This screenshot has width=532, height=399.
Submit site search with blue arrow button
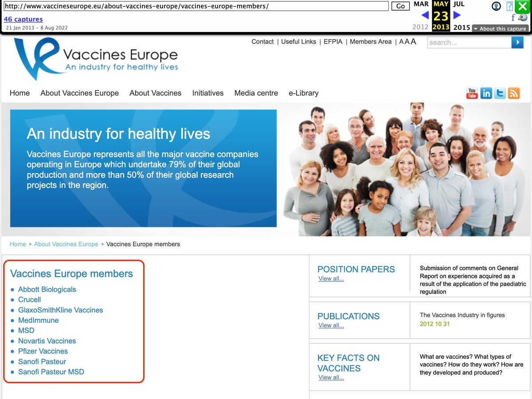pyautogui.click(x=517, y=42)
